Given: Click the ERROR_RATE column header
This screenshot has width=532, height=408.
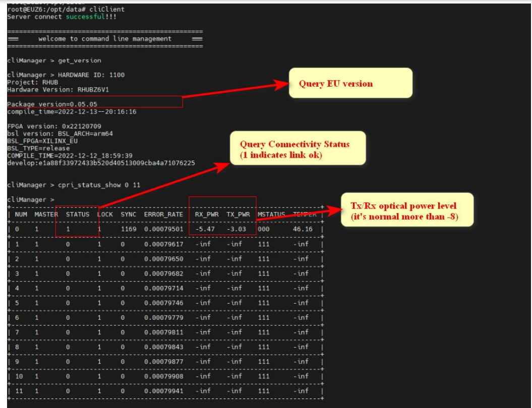Looking at the screenshot, I should [163, 215].
